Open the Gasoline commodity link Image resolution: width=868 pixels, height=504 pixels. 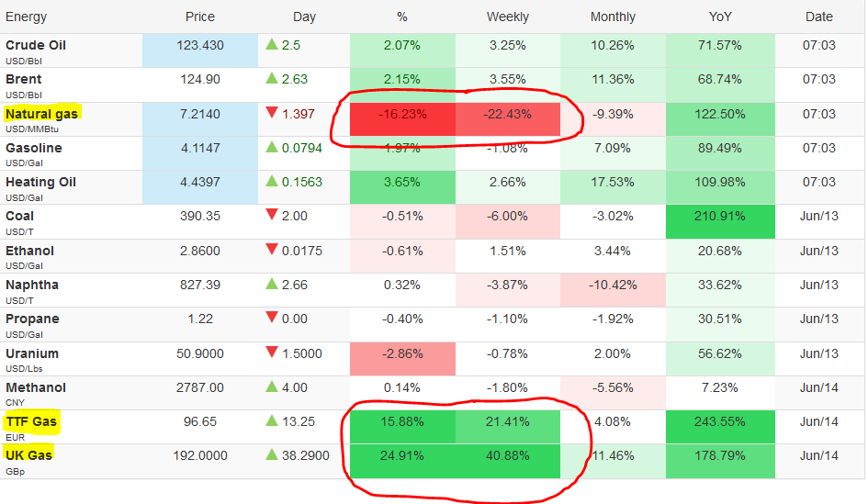pos(34,148)
